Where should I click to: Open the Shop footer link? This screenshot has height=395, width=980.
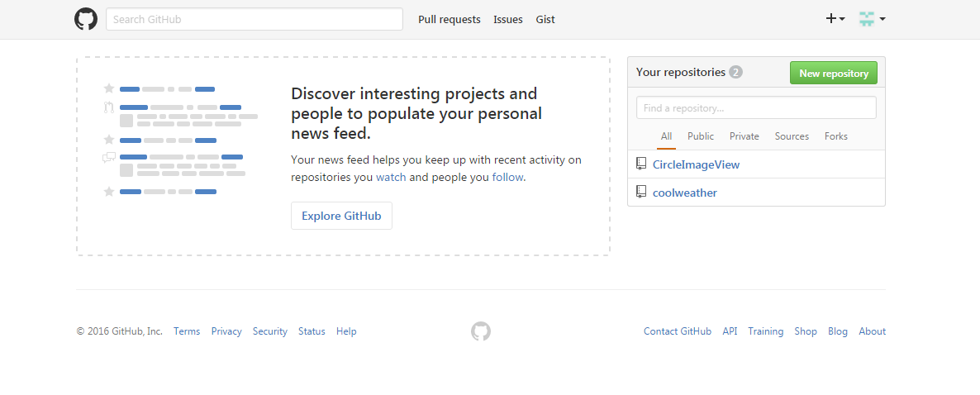[x=806, y=331]
